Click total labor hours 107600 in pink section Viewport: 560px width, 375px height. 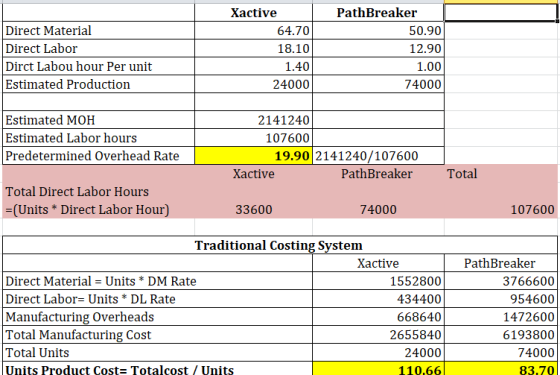[x=532, y=210]
